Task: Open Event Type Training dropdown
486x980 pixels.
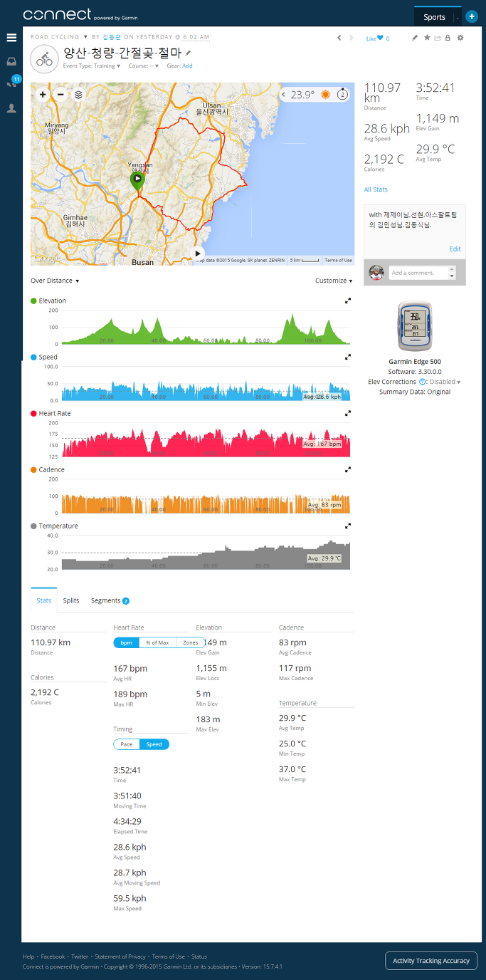Action: [92, 66]
